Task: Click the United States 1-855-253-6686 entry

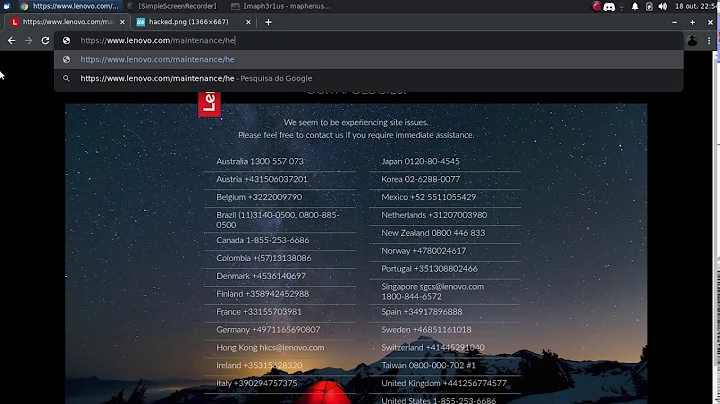Action: pyautogui.click(x=439, y=400)
